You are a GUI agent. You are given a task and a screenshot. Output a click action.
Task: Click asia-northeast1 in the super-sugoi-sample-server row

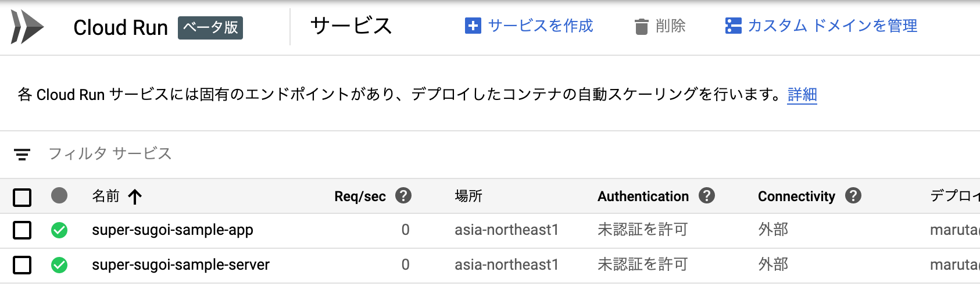pyautogui.click(x=506, y=265)
